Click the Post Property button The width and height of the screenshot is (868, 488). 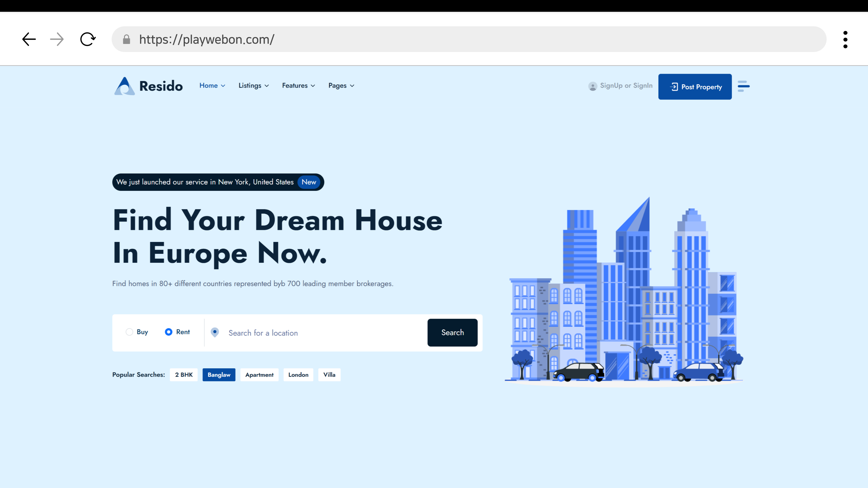[695, 86]
